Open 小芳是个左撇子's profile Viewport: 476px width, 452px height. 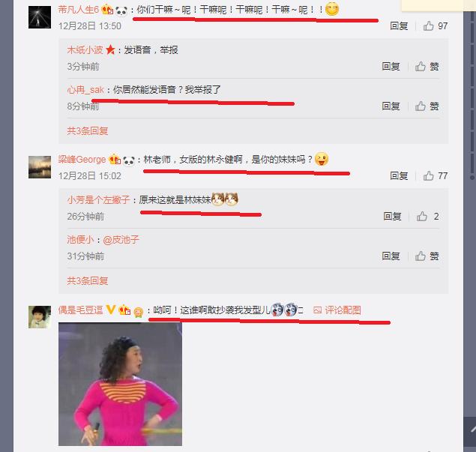click(x=98, y=199)
